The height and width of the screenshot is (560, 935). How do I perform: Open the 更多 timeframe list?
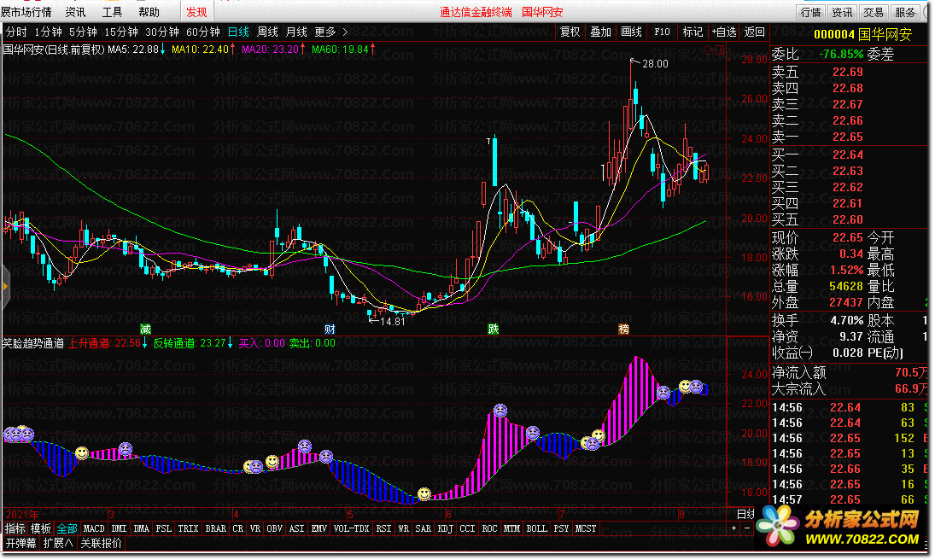tap(325, 32)
